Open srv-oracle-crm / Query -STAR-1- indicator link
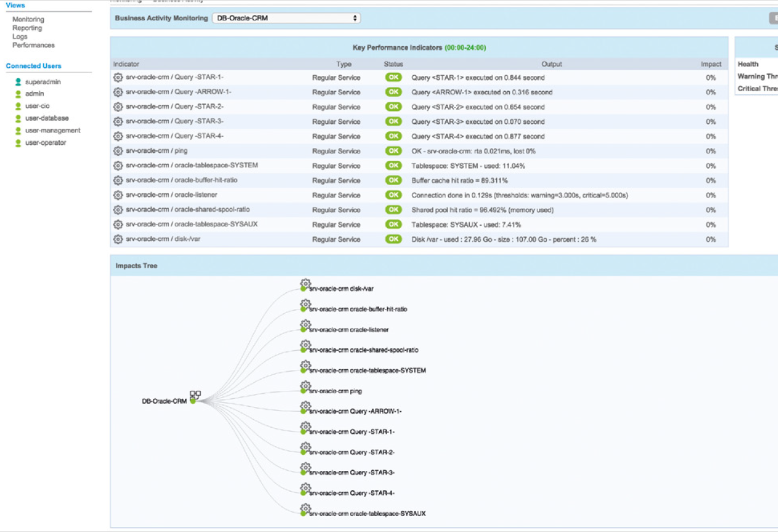The width and height of the screenshot is (778, 532). click(174, 77)
